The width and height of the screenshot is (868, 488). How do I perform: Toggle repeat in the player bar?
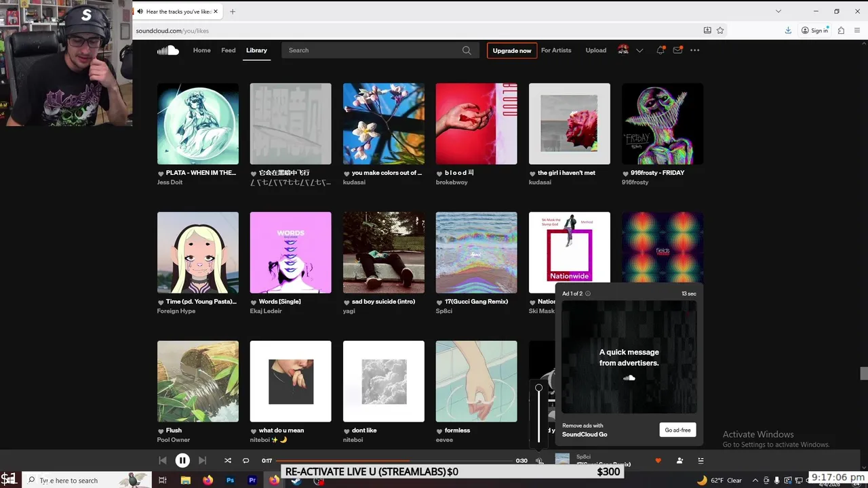pyautogui.click(x=246, y=460)
